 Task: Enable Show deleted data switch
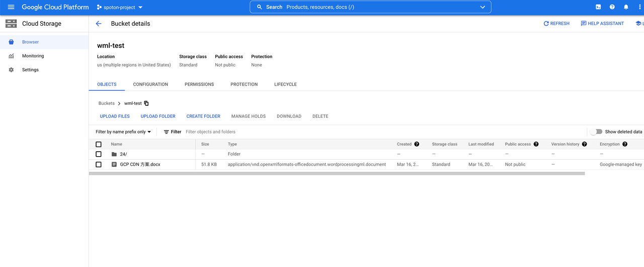(596, 132)
